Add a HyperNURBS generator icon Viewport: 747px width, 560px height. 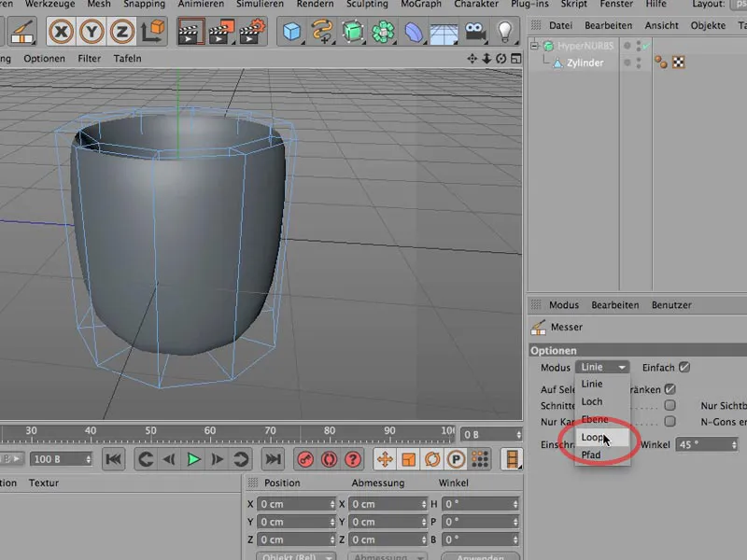click(353, 32)
